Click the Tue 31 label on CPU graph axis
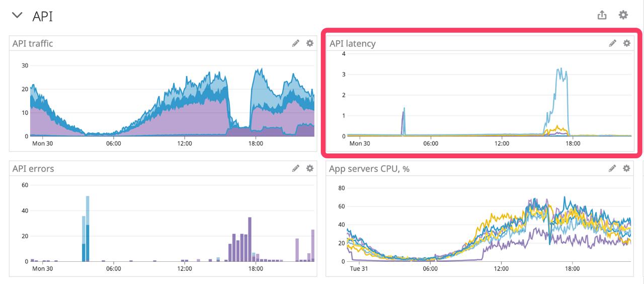The width and height of the screenshot is (644, 284). click(x=359, y=268)
